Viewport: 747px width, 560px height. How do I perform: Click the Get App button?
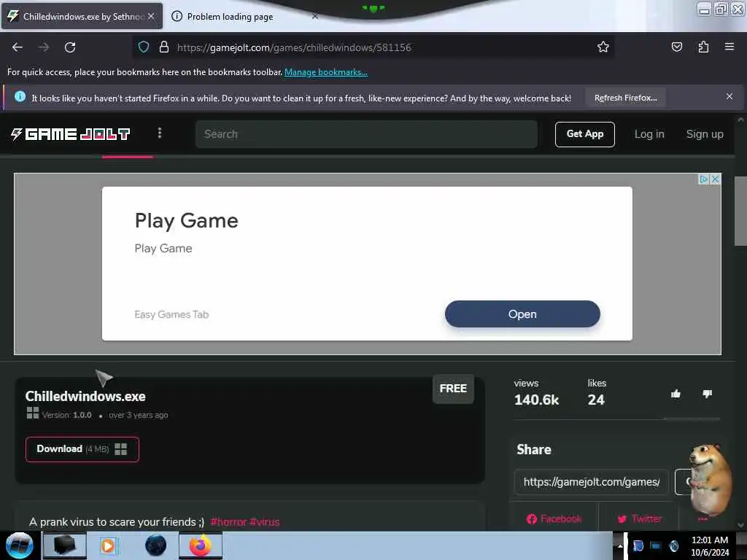[584, 134]
